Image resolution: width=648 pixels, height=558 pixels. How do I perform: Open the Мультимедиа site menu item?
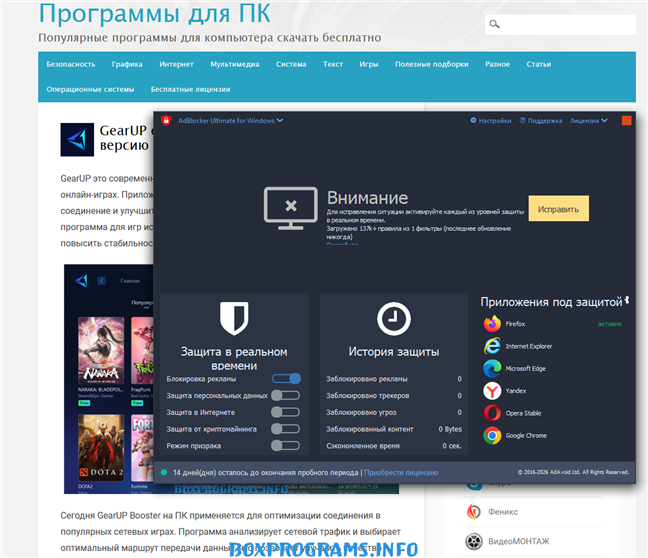point(234,64)
